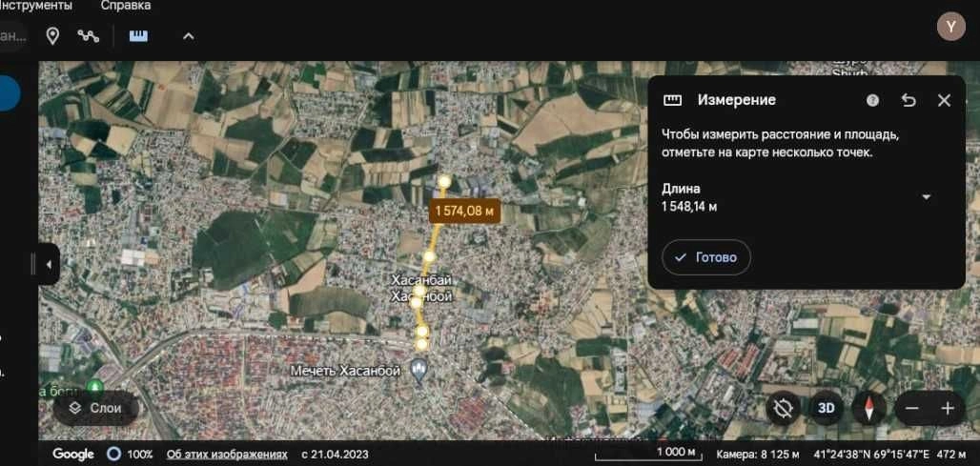Open the Справка menu
Screen dimensions: 980x466
(126, 6)
